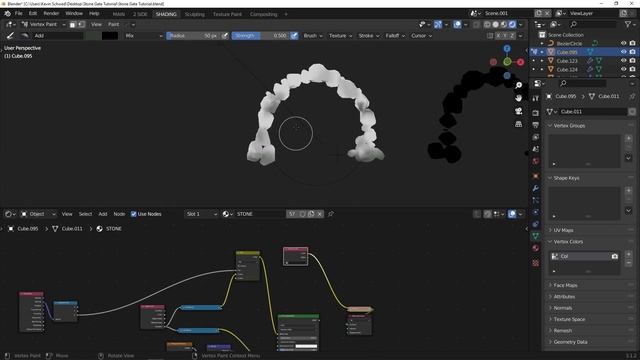This screenshot has width=640, height=360.
Task: Select the Draw brush tool icon
Action: (x=10, y=36)
